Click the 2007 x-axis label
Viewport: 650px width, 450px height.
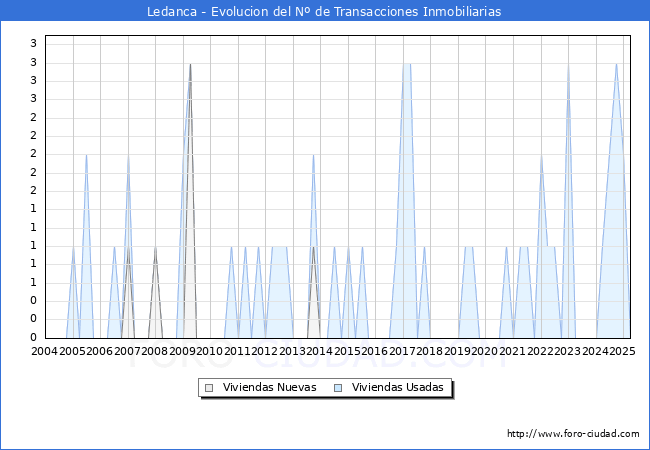pyautogui.click(x=127, y=351)
